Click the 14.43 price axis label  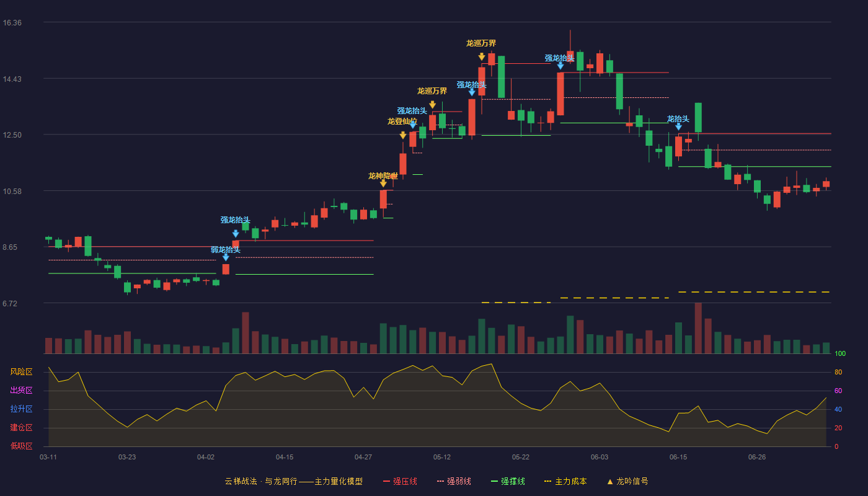coord(12,79)
